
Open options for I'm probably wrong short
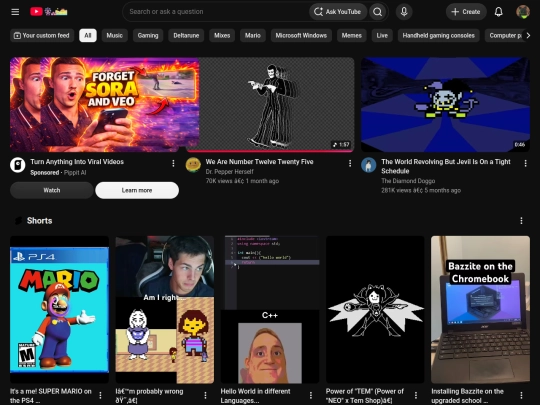(x=205, y=395)
